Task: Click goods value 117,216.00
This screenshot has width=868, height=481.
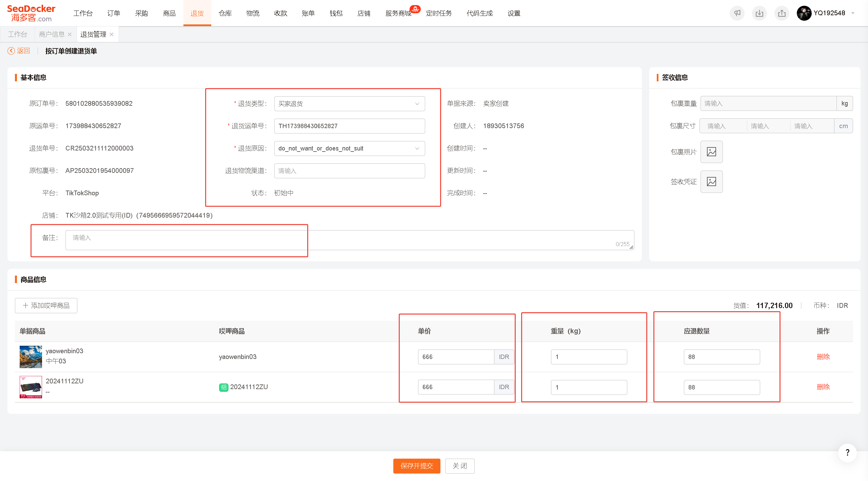Action: pyautogui.click(x=774, y=306)
